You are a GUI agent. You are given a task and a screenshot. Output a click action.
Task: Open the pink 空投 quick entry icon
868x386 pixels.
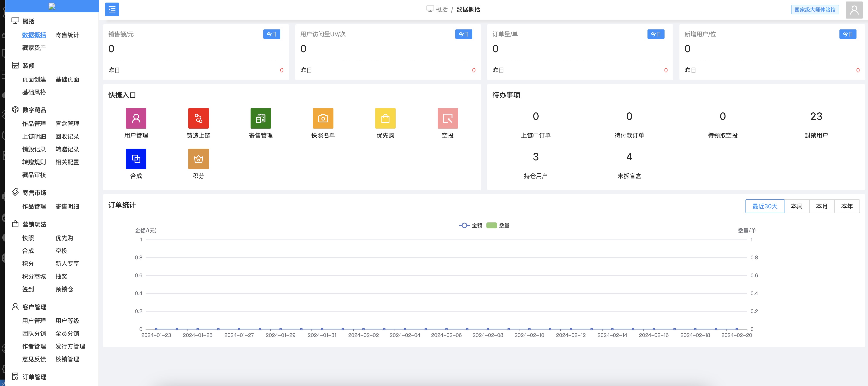coord(448,118)
